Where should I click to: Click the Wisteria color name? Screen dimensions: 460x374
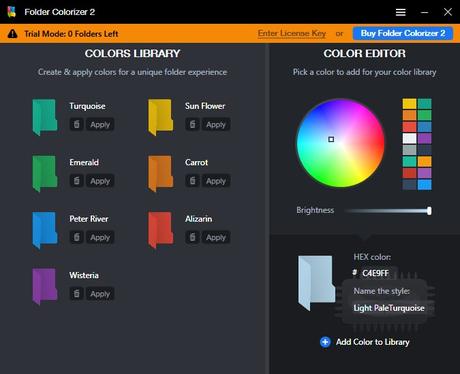[84, 275]
